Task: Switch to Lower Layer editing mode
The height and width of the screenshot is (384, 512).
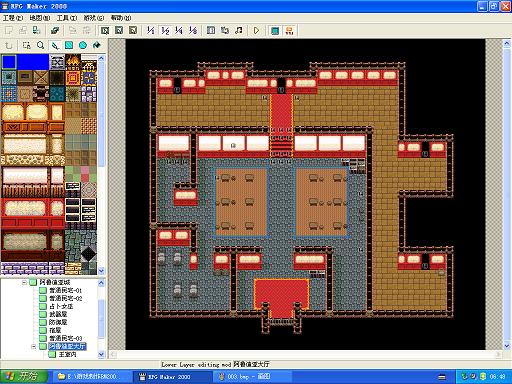Action: click(105, 31)
